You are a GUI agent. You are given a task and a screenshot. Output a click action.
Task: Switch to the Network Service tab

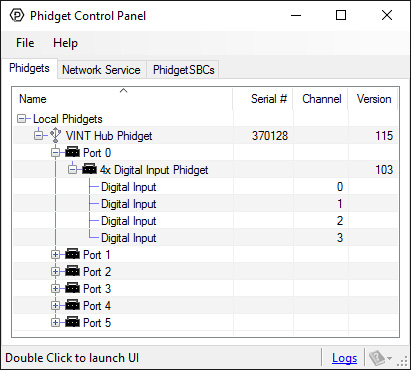point(101,70)
